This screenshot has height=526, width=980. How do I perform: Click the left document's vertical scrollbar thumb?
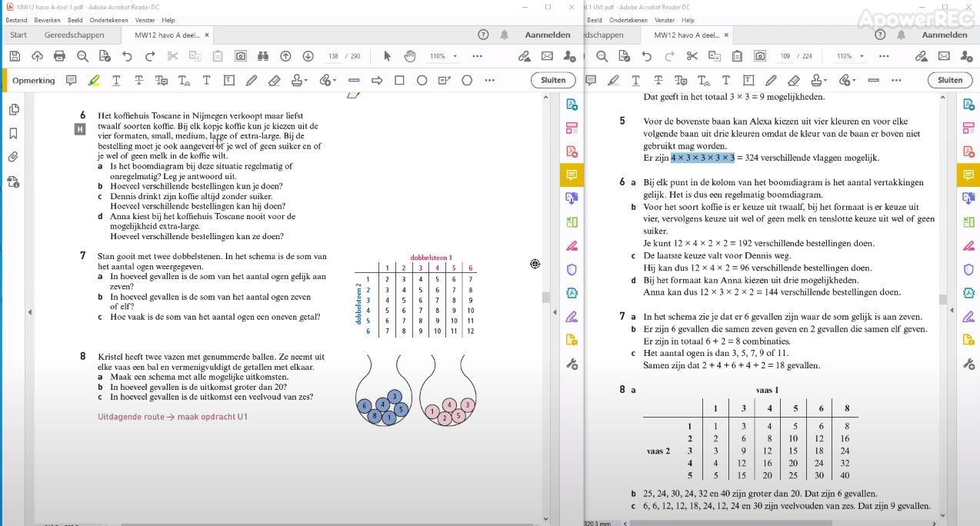[x=545, y=297]
